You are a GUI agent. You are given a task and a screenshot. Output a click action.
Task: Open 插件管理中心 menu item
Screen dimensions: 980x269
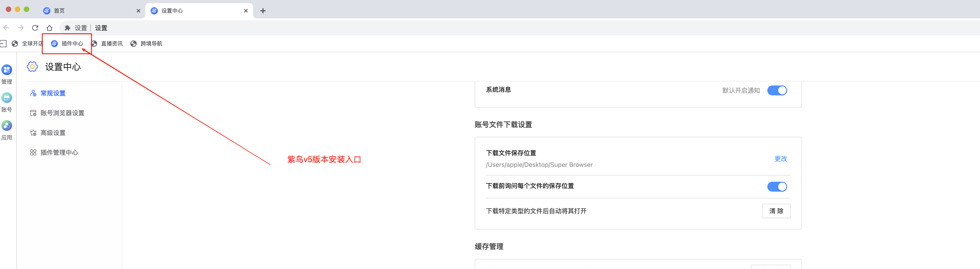pos(59,152)
